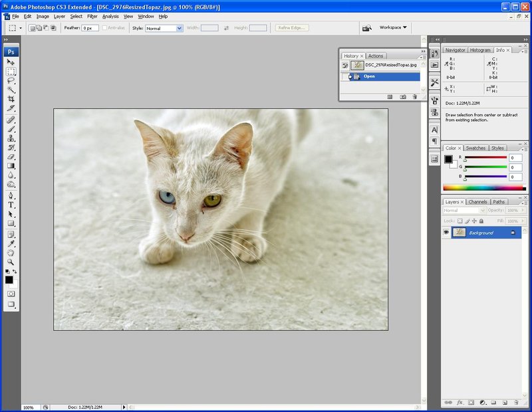Viewport: 532px width, 412px height.
Task: Choose Intersect with selection mode in options bar
Action: pyautogui.click(x=53, y=28)
